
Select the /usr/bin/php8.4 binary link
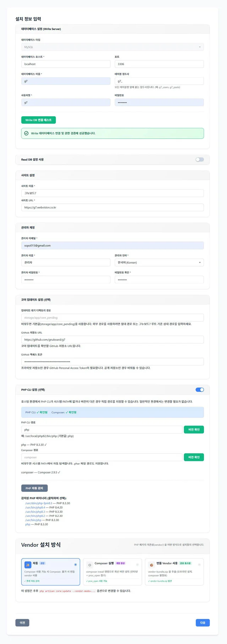[x=35, y=508]
